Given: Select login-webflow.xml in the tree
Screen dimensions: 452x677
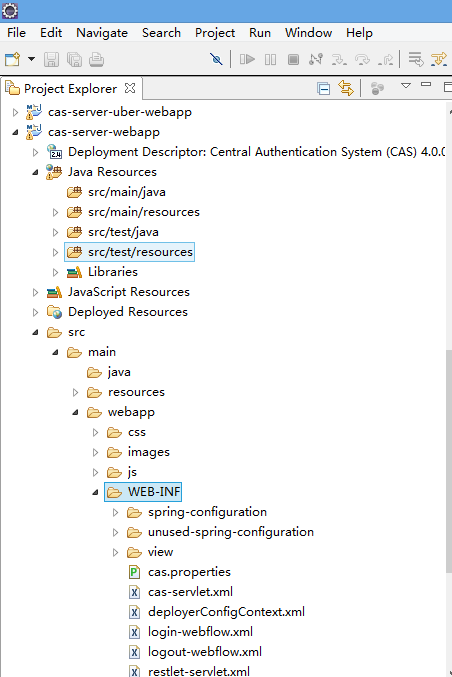Looking at the screenshot, I should pyautogui.click(x=200, y=632).
